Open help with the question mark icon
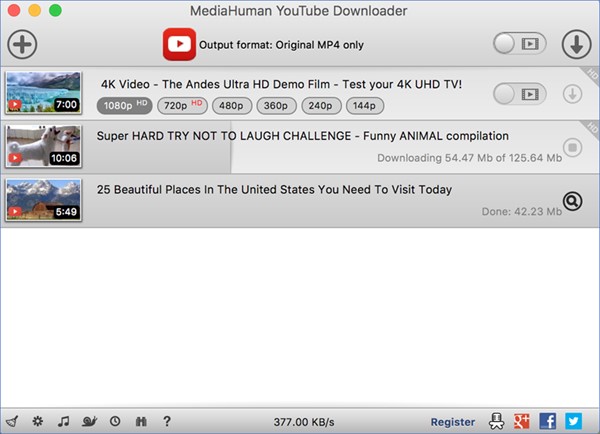This screenshot has height=434, width=600. point(167,421)
